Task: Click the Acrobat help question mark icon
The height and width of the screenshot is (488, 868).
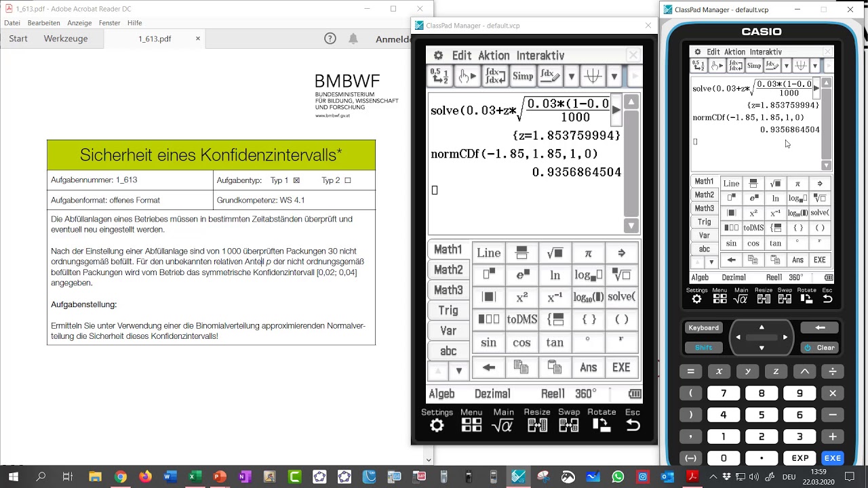Action: point(330,39)
